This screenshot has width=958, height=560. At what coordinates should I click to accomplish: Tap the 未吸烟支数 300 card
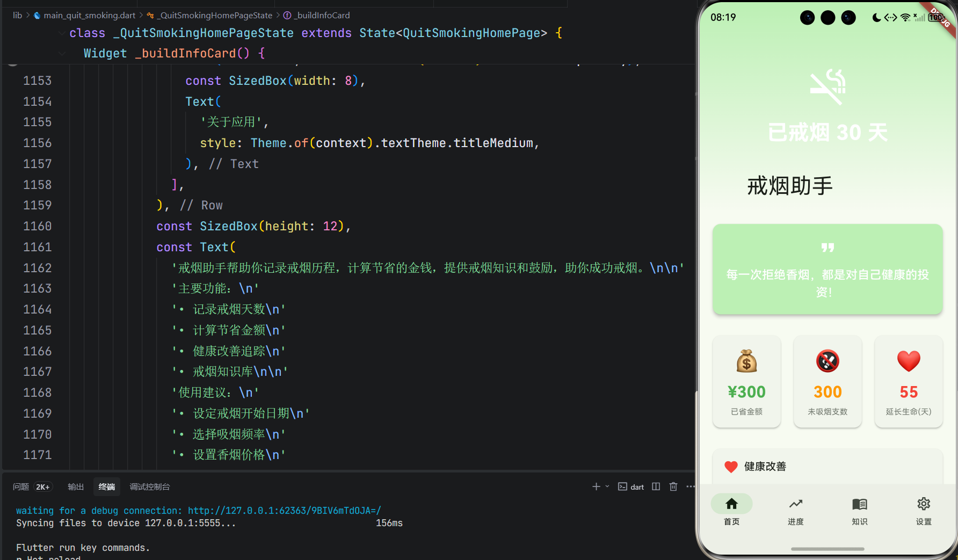828,382
